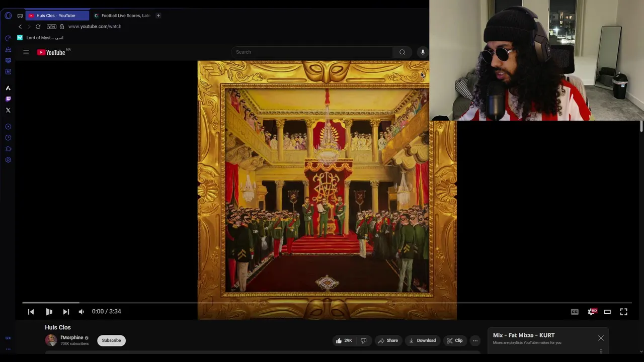Switch to theater mode

pyautogui.click(x=607, y=312)
